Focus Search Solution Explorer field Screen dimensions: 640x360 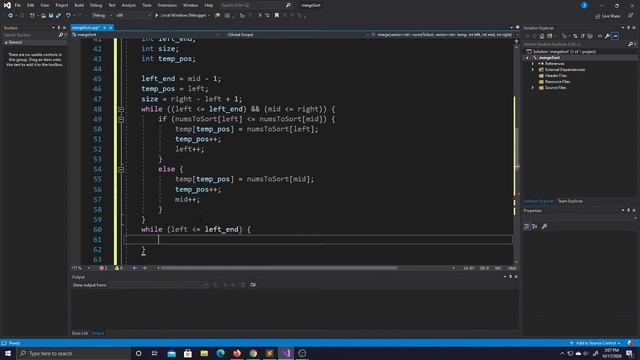click(576, 44)
